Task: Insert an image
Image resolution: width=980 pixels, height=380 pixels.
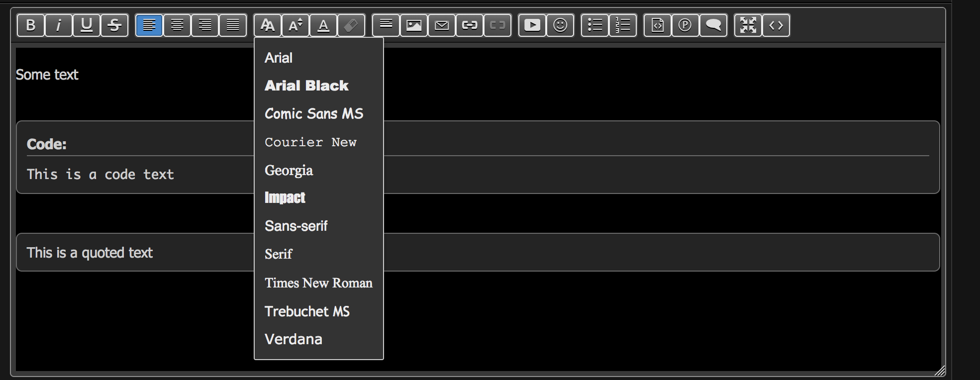Action: 414,25
